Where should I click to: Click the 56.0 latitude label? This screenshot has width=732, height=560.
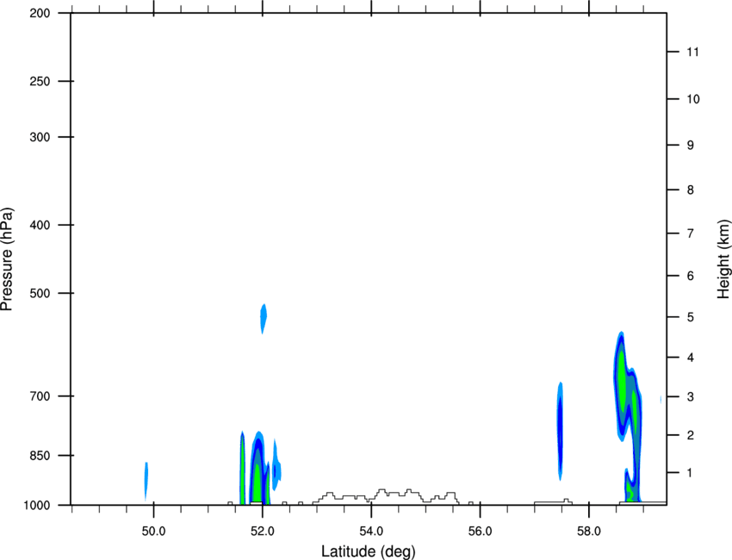pos(480,532)
